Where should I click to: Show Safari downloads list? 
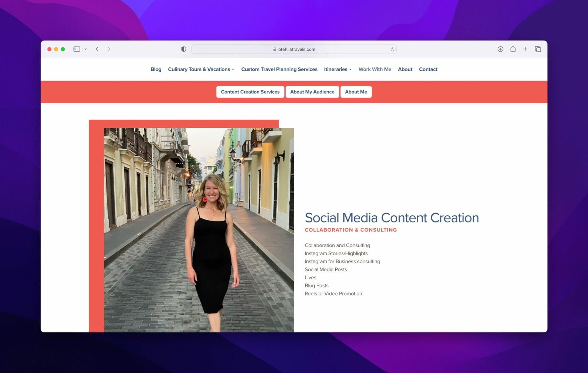(500, 49)
